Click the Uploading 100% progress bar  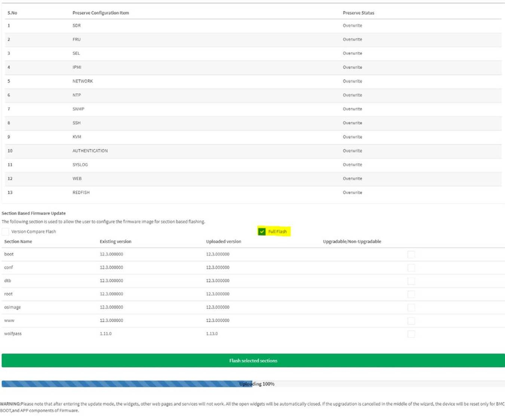pos(253,384)
